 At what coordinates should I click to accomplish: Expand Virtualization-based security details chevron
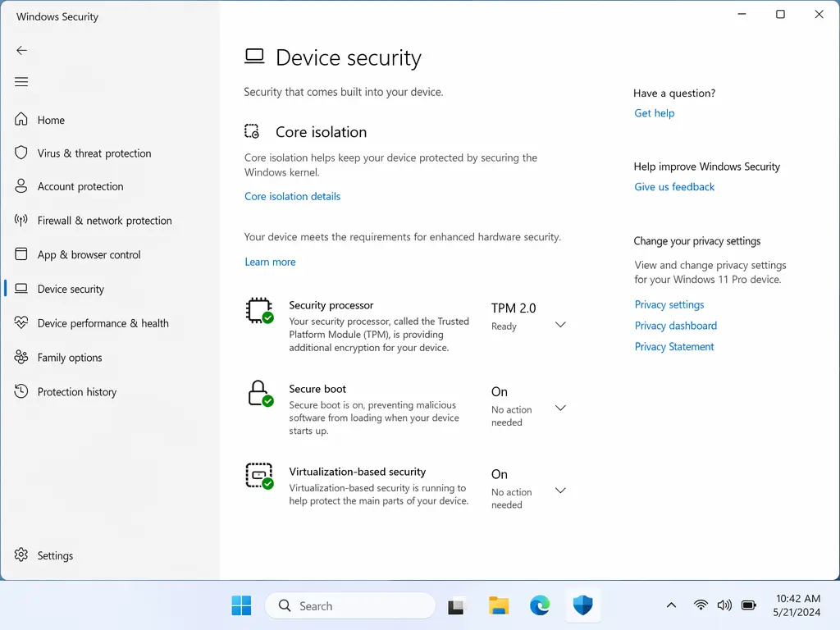560,491
